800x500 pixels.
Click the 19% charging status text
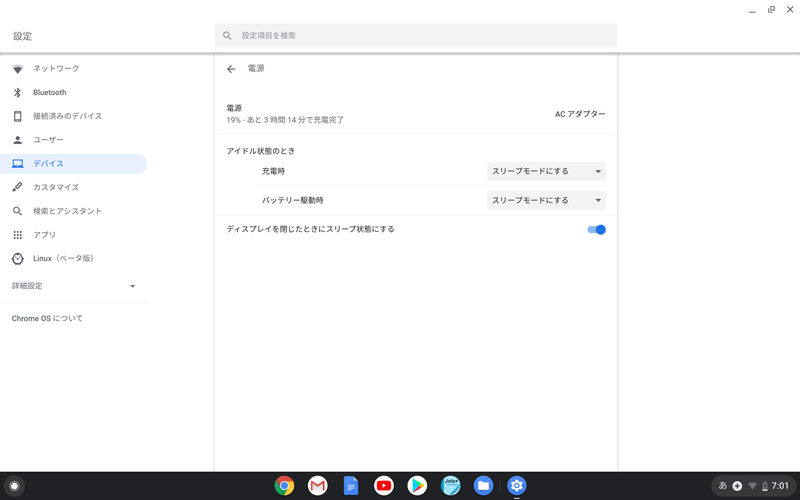pyautogui.click(x=285, y=120)
